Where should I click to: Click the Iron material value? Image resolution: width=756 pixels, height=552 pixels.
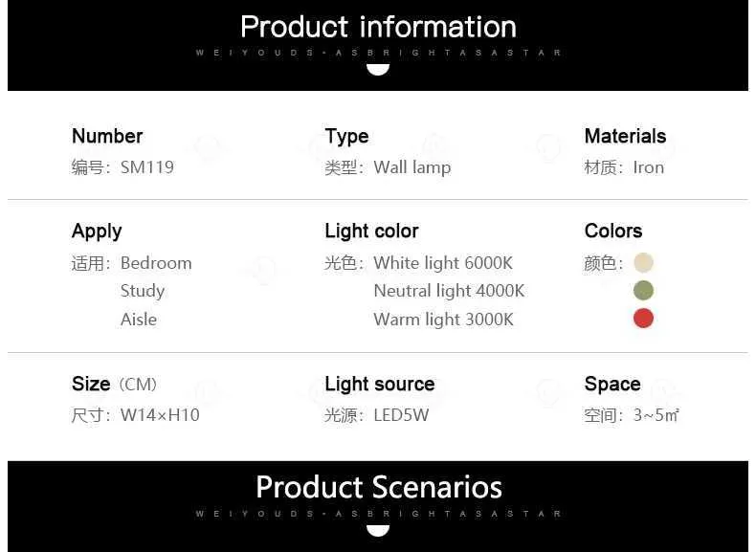pos(648,167)
